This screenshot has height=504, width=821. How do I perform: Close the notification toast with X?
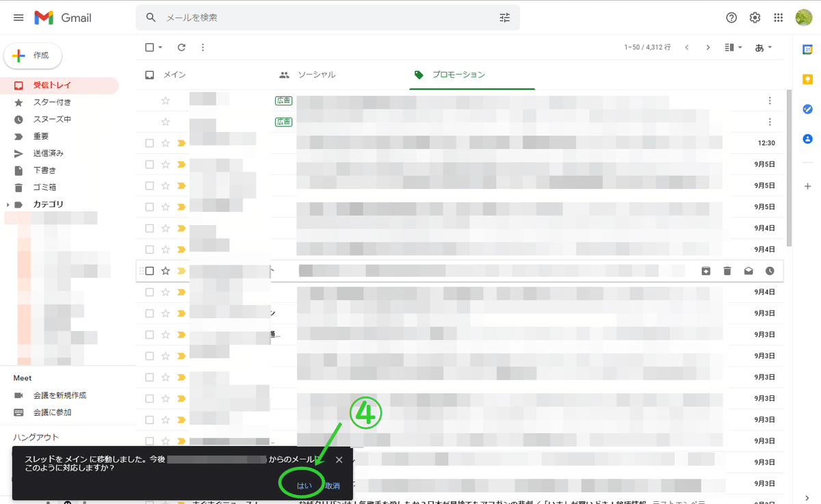point(339,460)
